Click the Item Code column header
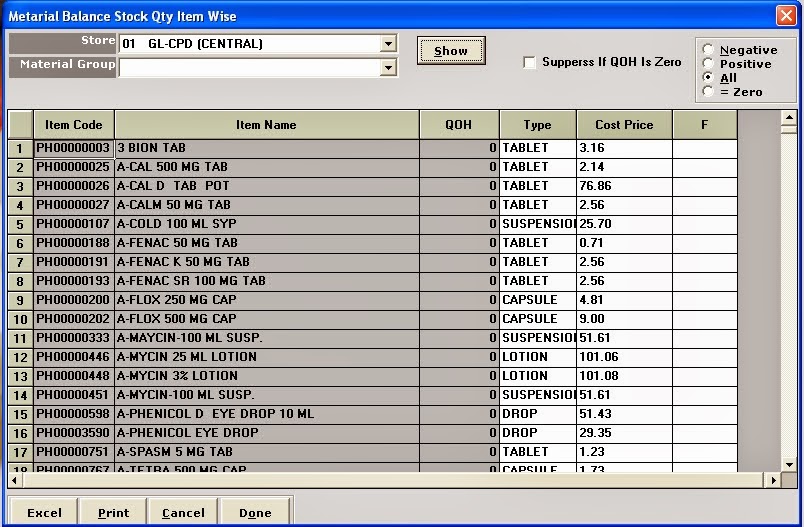Screen dimensions: 804x527 tap(74, 125)
